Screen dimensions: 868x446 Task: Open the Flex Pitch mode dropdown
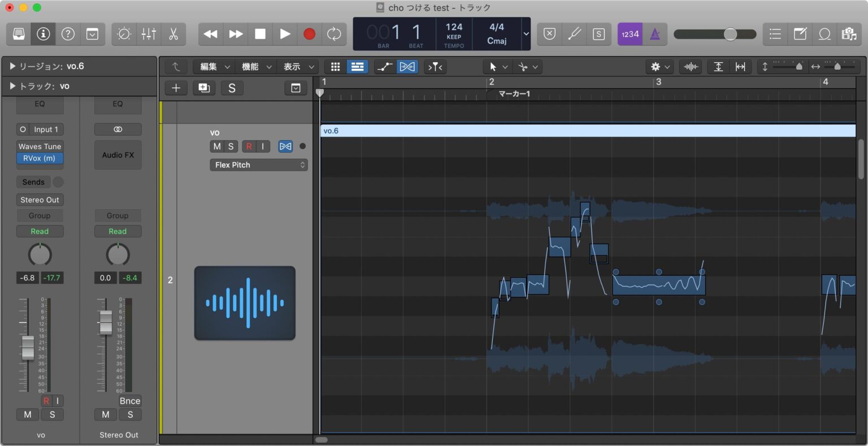click(x=259, y=165)
